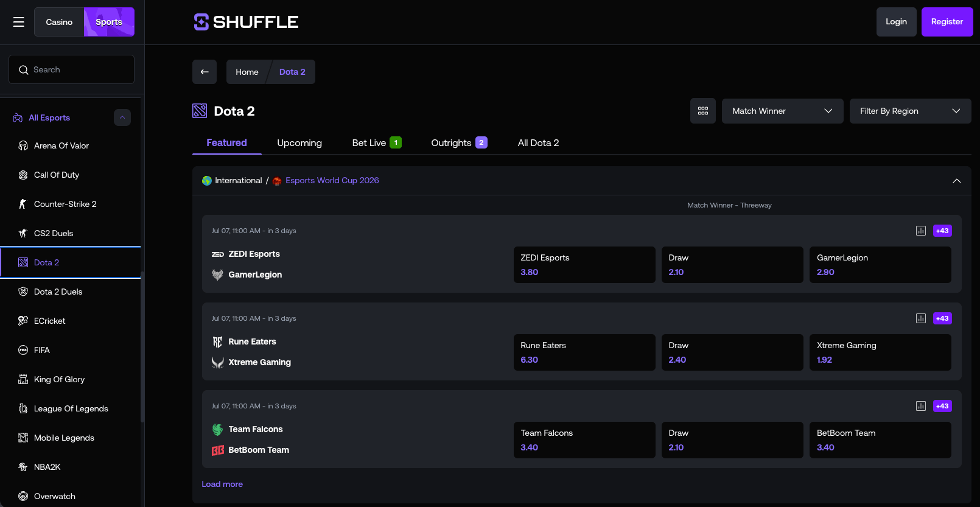
Task: Switch layout with the grid view icon
Action: pos(703,111)
